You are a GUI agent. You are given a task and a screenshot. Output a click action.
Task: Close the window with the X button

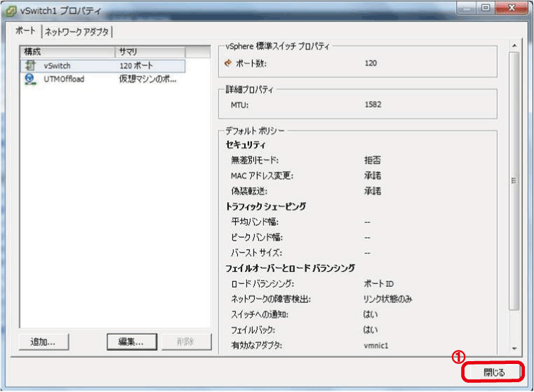point(512,8)
